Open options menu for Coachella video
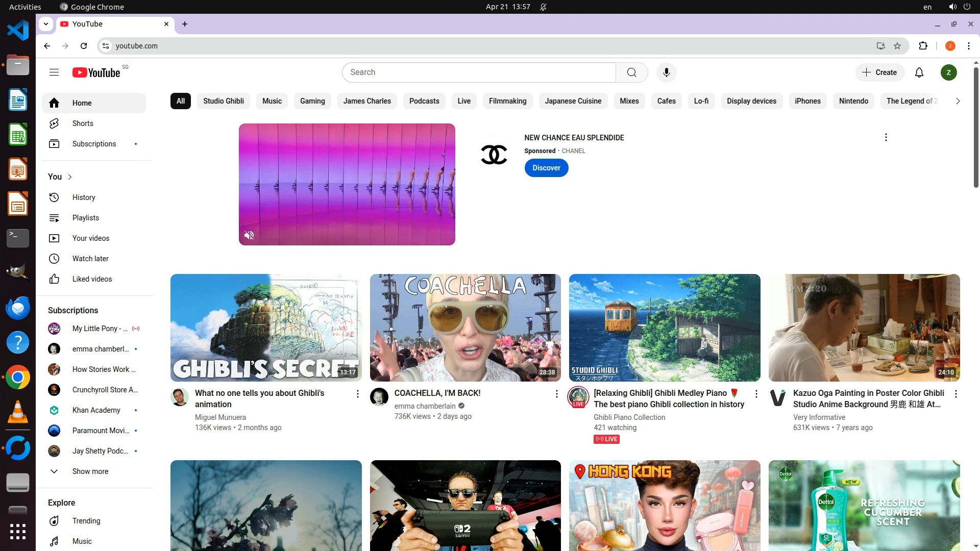The width and height of the screenshot is (980, 551). [x=556, y=394]
